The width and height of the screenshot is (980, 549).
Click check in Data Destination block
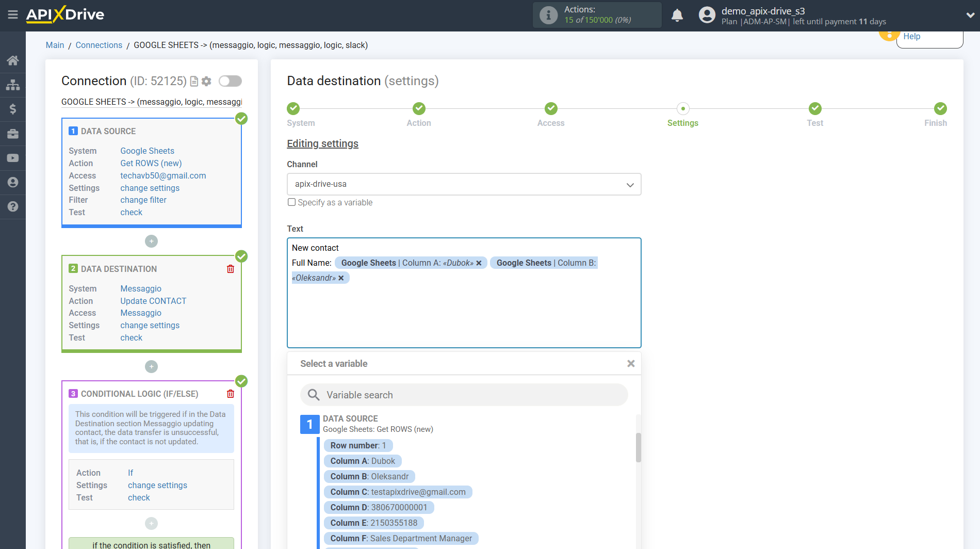[x=131, y=337]
